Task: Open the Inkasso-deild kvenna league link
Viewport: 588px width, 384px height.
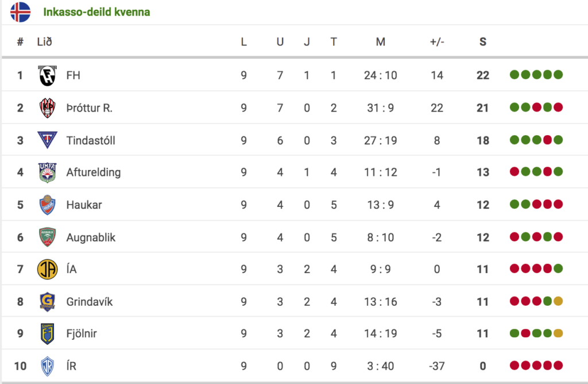Action: [96, 12]
